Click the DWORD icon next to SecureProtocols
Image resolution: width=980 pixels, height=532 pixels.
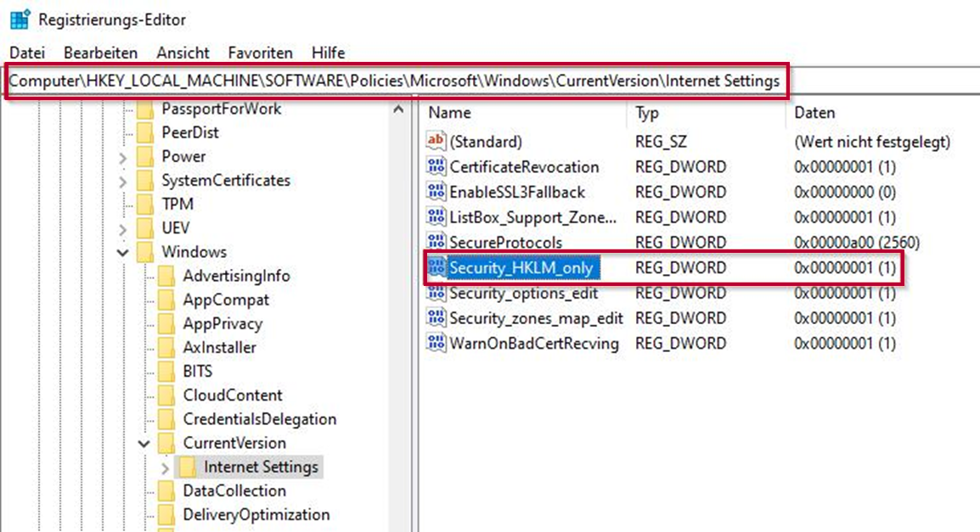(436, 243)
